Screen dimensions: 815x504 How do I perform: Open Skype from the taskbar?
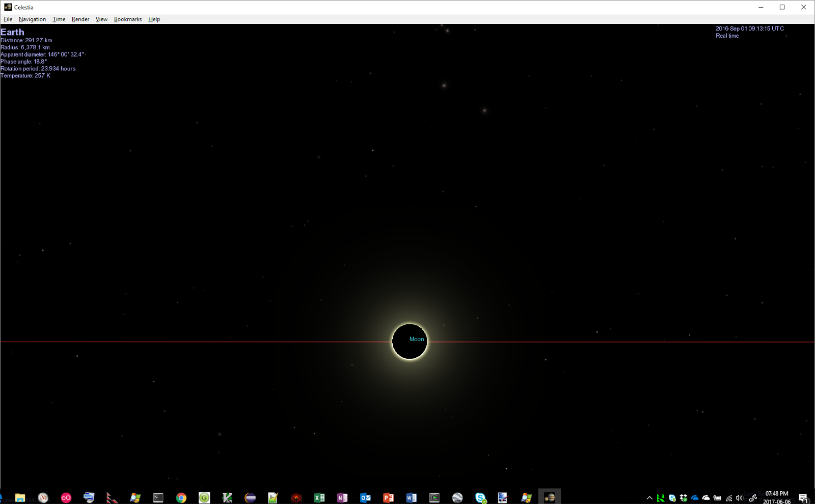[481, 497]
